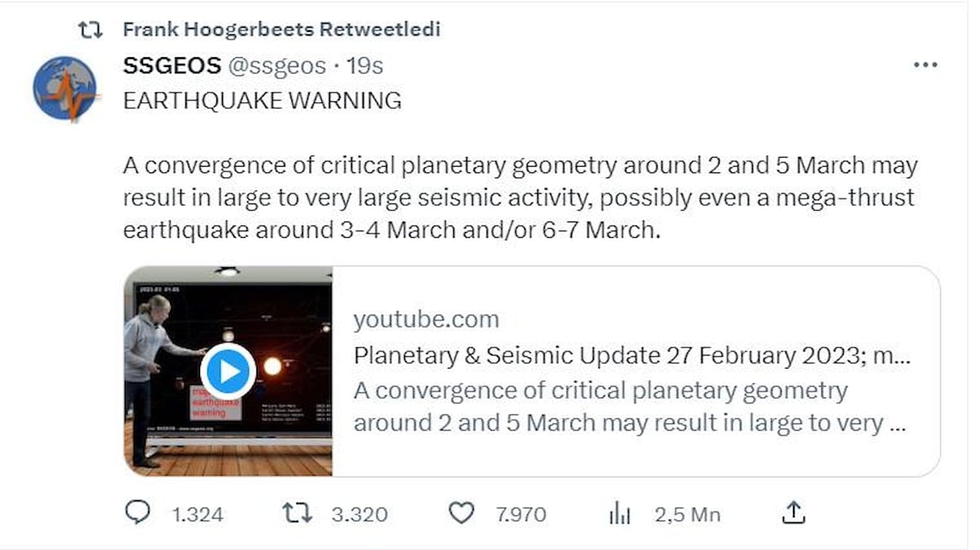The height and width of the screenshot is (550, 980).
Task: Click the 19s tweet timestamp
Action: coord(365,66)
